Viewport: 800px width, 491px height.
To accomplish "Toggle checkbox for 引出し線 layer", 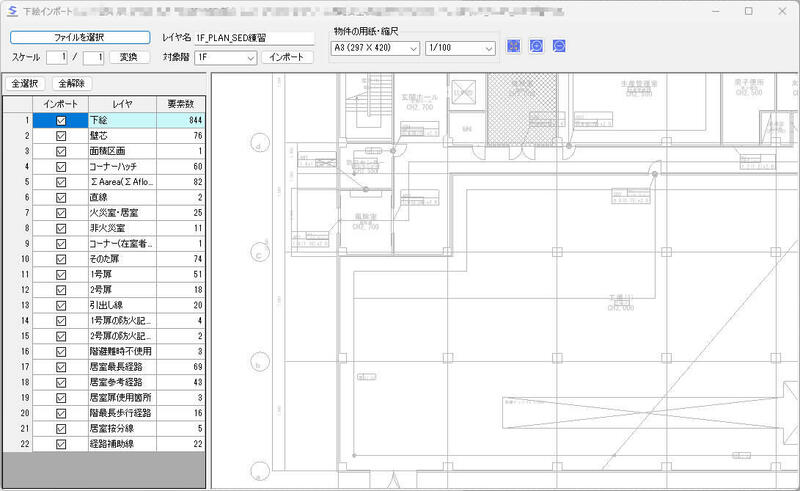I will click(61, 305).
